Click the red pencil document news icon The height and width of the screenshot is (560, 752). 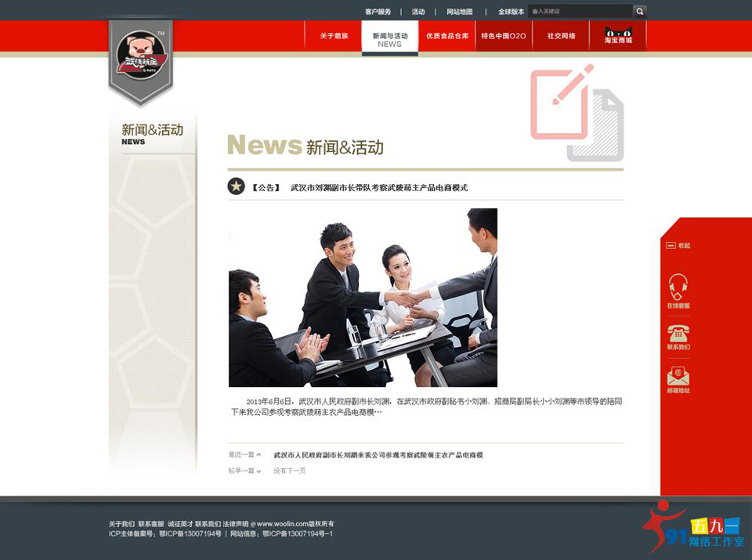(x=559, y=102)
